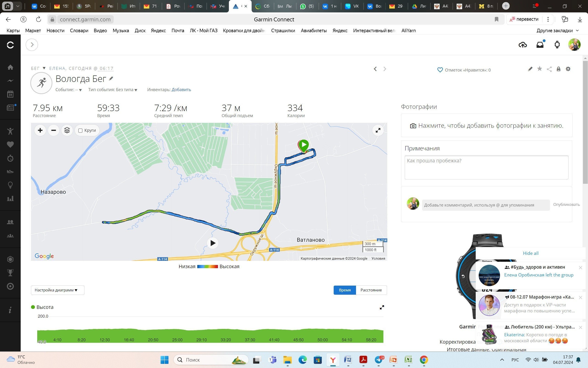Expand the elevation chart to full size

pyautogui.click(x=382, y=308)
